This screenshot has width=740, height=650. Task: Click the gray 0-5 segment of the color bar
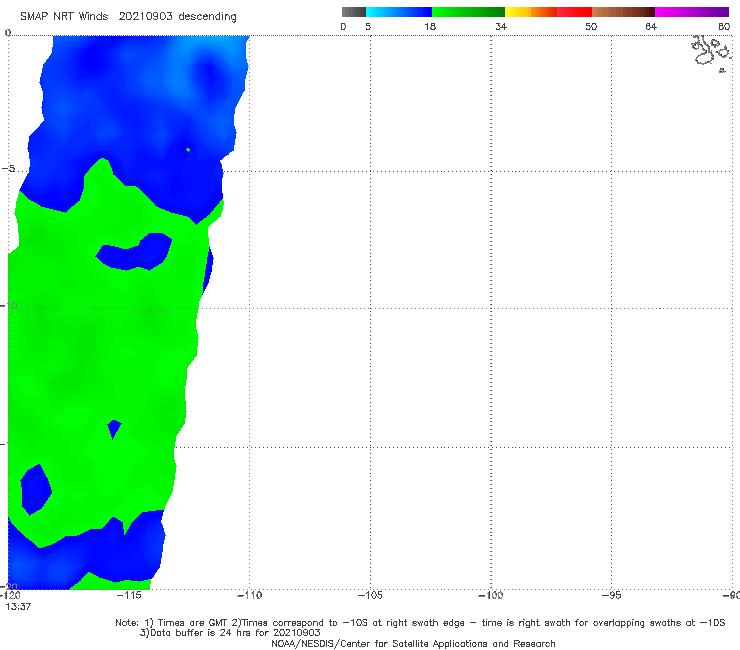[x=354, y=12]
